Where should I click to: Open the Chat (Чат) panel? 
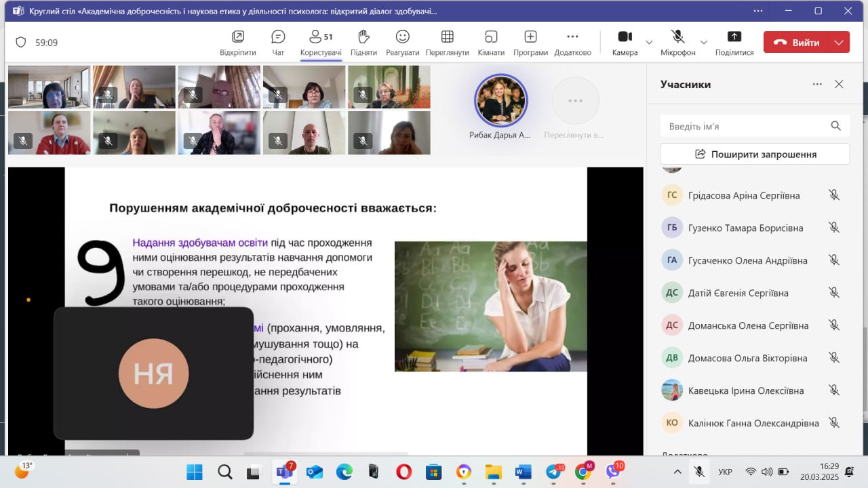278,37
